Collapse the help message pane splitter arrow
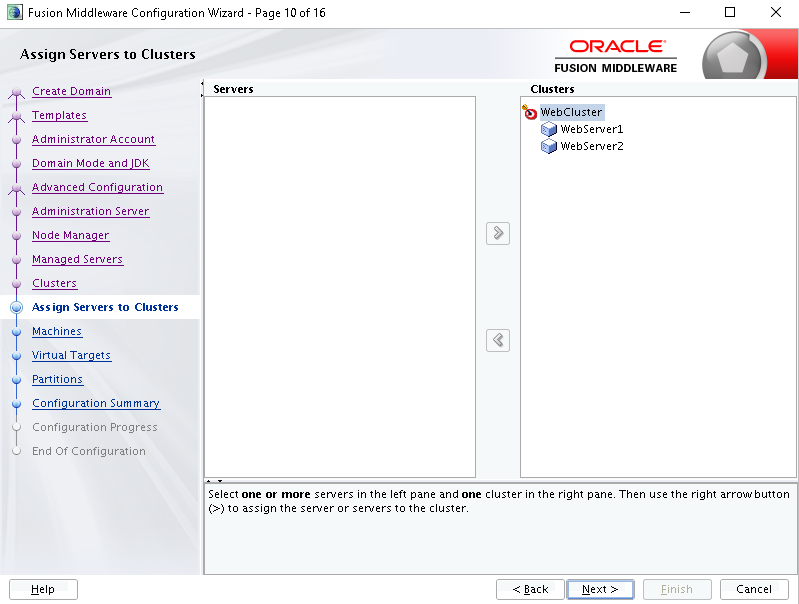The height and width of the screenshot is (604, 799). tap(220, 481)
